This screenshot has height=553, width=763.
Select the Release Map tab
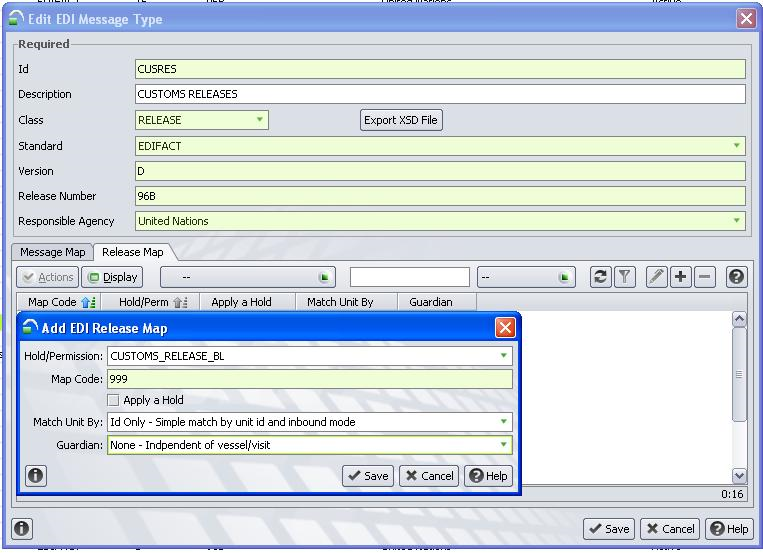[x=132, y=252]
